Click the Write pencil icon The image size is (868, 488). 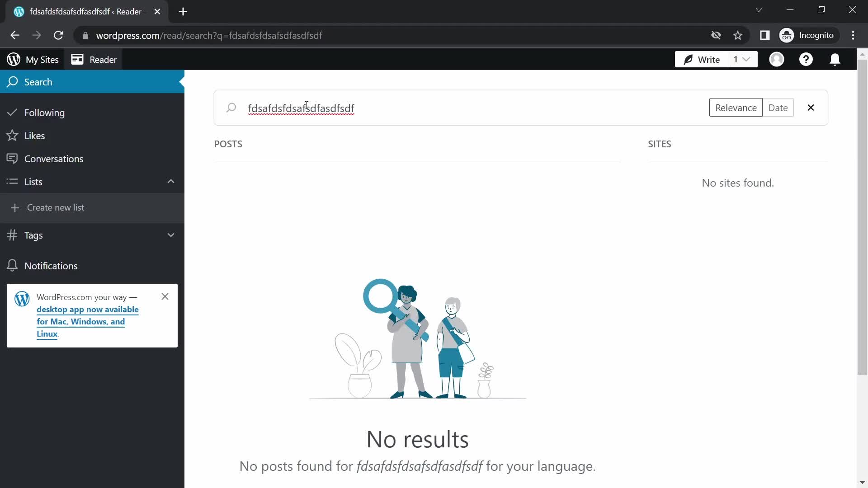[687, 60]
